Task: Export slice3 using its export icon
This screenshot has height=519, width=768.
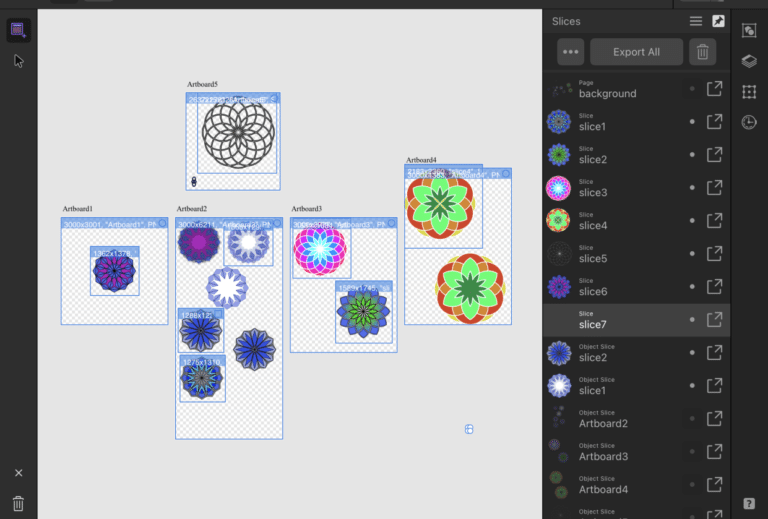Action: pos(714,188)
